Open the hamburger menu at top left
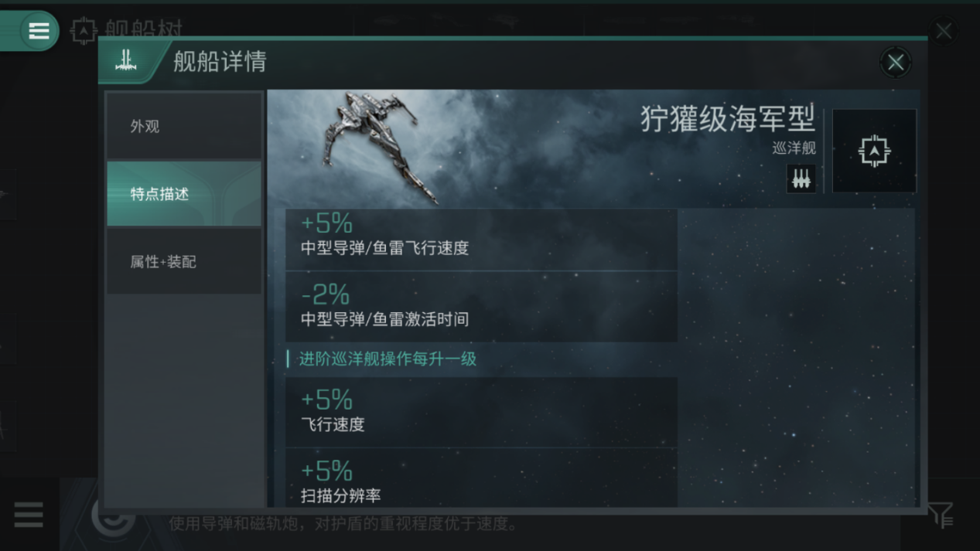The image size is (980, 551). click(39, 31)
